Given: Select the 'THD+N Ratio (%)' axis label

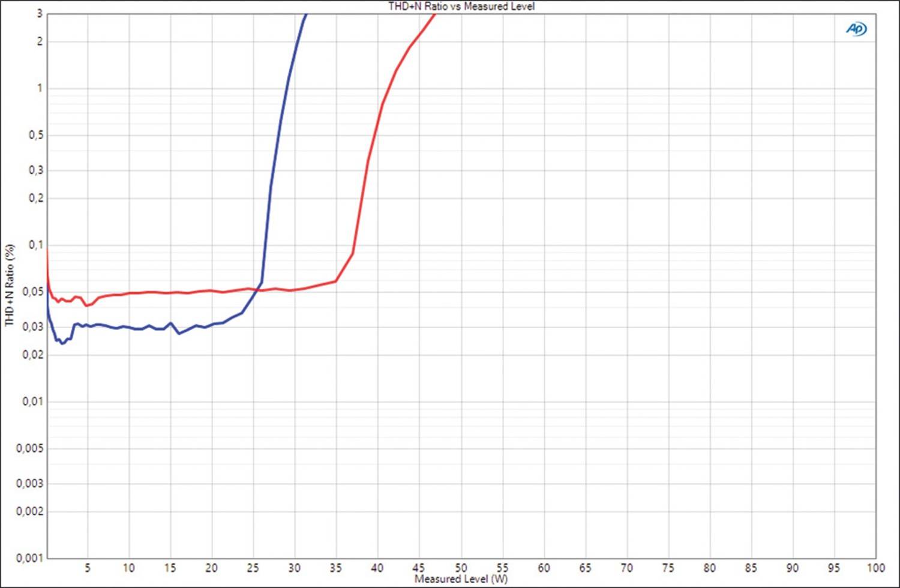Looking at the screenshot, I should pyautogui.click(x=9, y=285).
